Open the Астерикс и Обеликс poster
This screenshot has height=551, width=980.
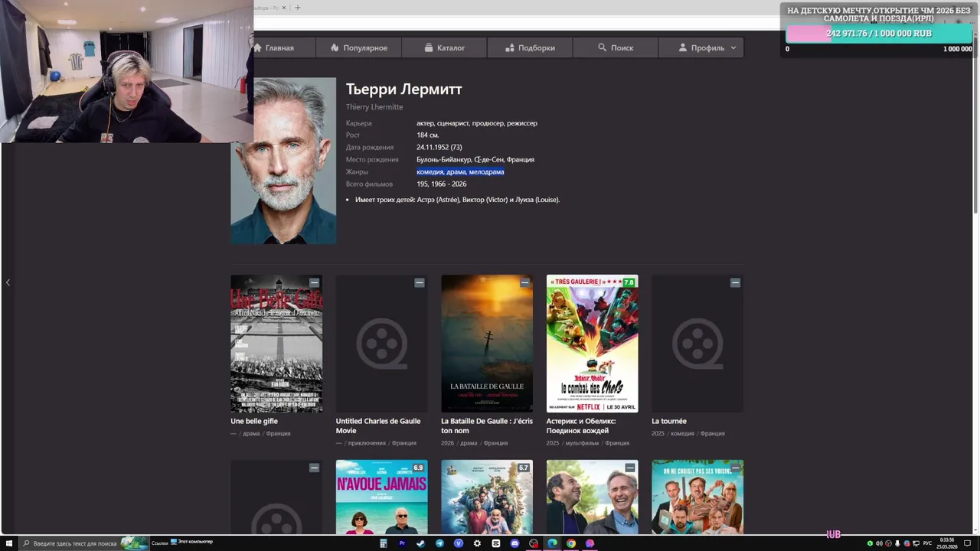(x=592, y=344)
